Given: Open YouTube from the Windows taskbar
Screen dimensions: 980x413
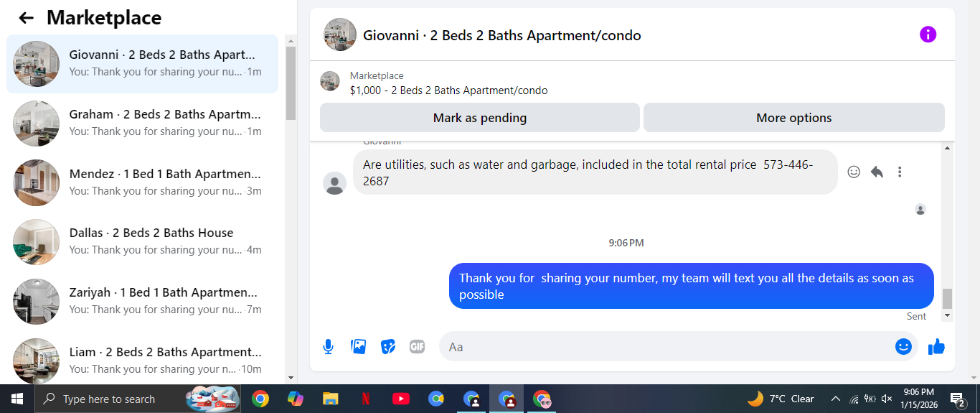Looking at the screenshot, I should point(401,399).
